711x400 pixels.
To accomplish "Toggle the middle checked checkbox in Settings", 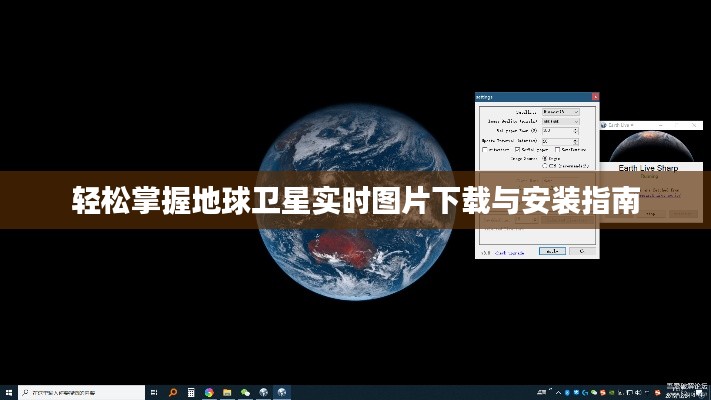I will pos(519,149).
